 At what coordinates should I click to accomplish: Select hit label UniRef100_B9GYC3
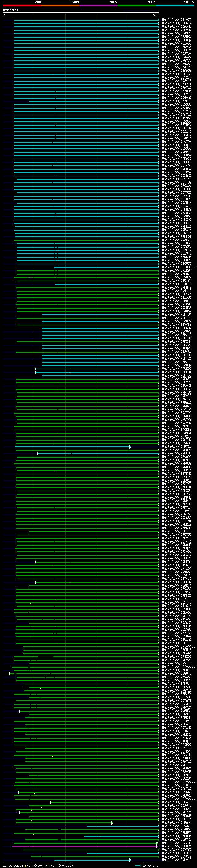click(x=177, y=60)
